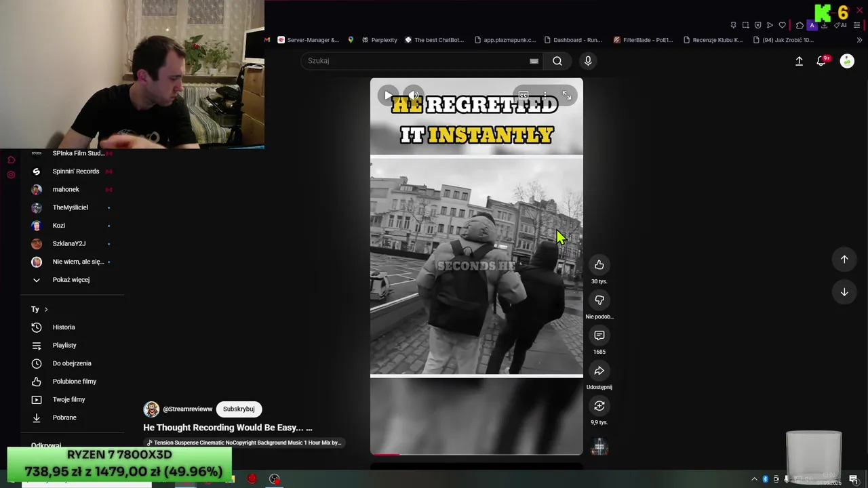This screenshot has height=488, width=868.
Task: Open the Server-Manager bookmark
Action: coord(308,40)
